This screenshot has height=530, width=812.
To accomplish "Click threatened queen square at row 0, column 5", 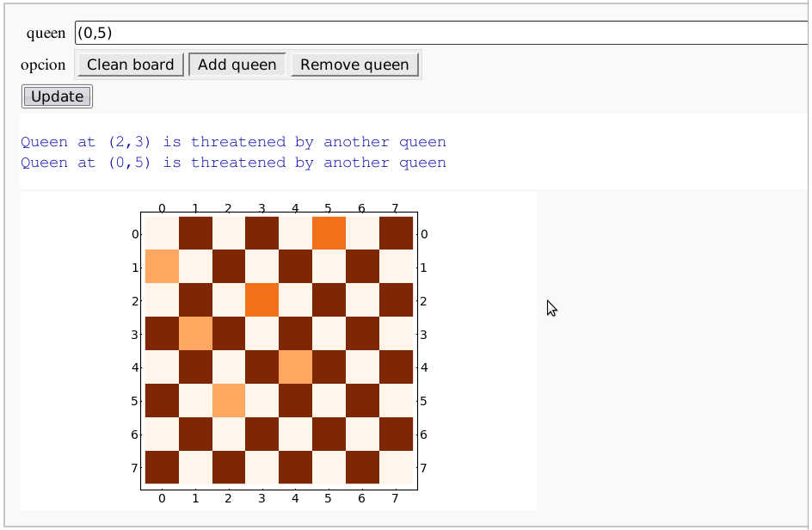I will 329,233.
